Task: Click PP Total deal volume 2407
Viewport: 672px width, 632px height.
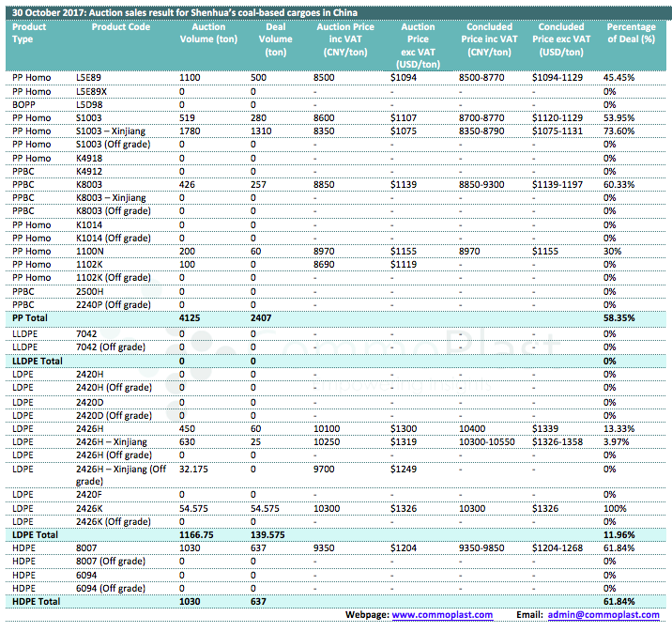Action: (x=261, y=318)
